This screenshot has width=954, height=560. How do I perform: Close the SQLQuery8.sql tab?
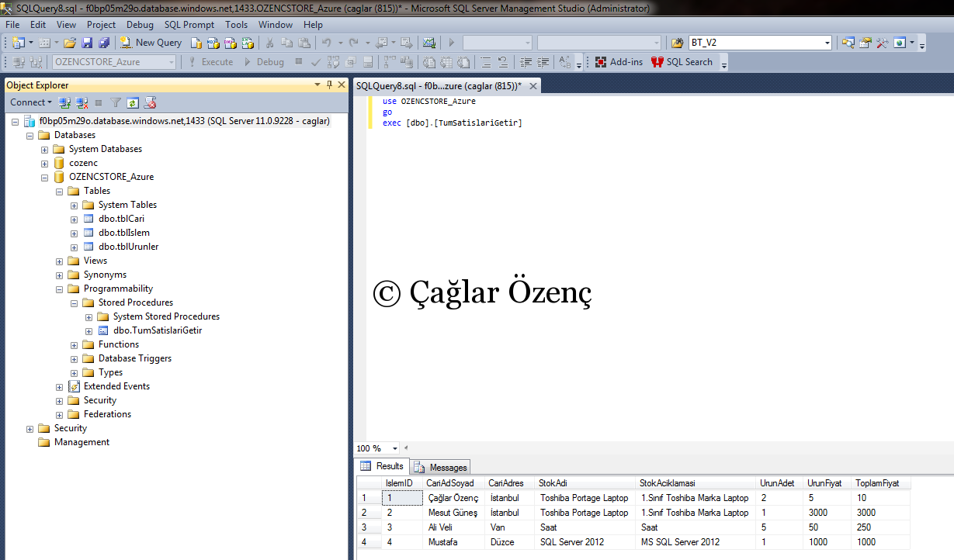pyautogui.click(x=533, y=86)
